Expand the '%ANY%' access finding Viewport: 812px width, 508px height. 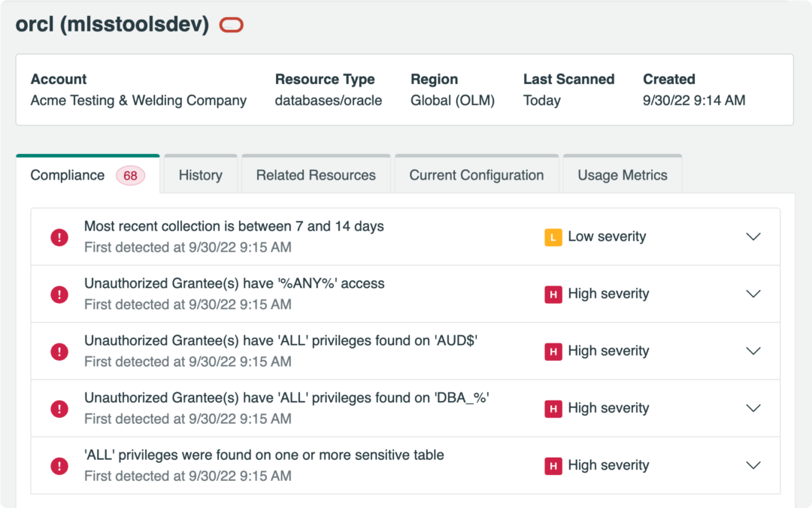pos(753,294)
